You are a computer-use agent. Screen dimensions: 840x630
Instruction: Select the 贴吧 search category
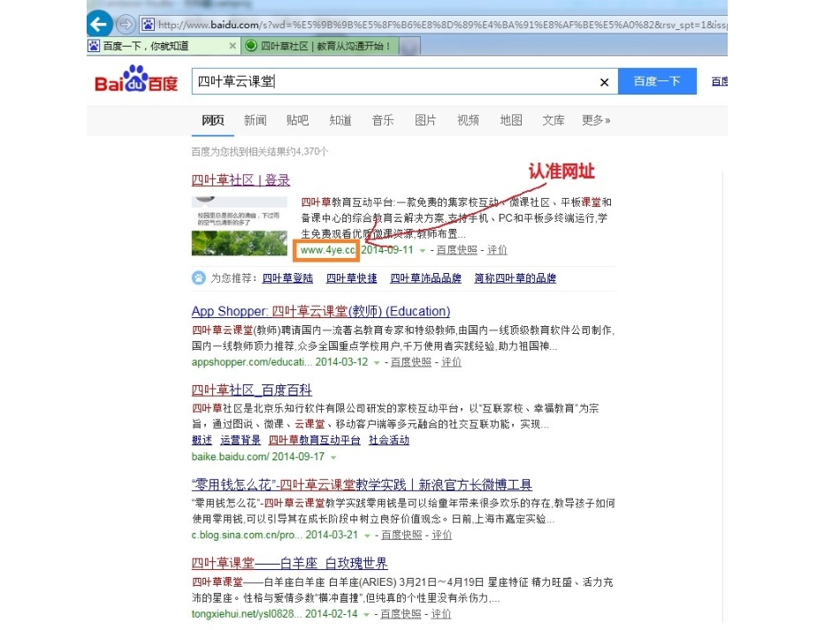tap(297, 120)
